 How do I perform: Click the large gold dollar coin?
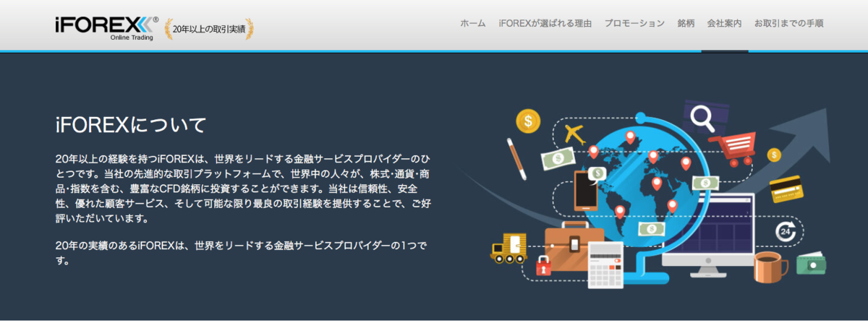[528, 121]
